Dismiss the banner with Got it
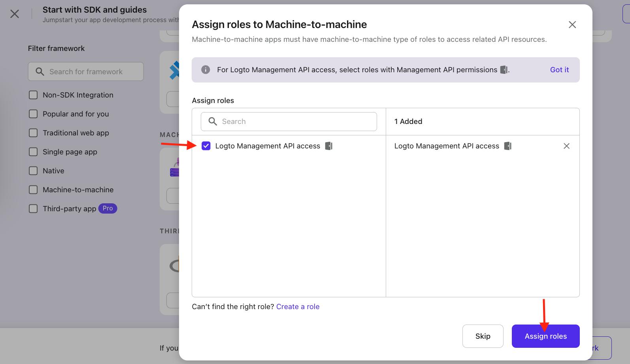 559,70
